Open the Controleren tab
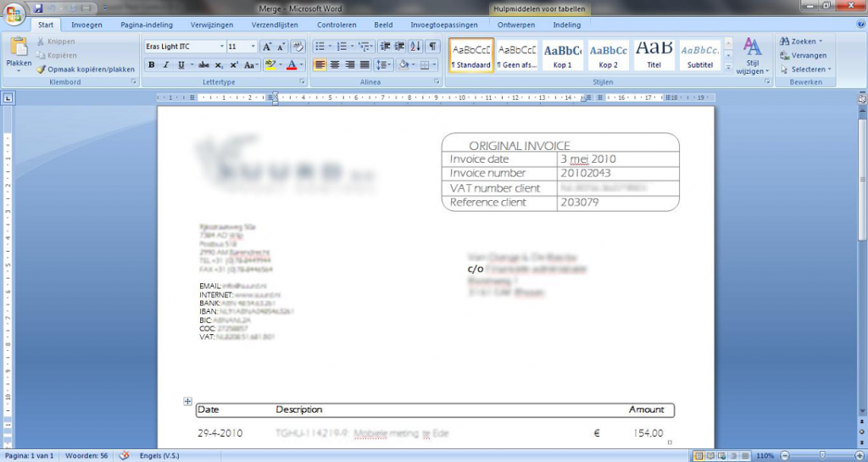 (337, 25)
